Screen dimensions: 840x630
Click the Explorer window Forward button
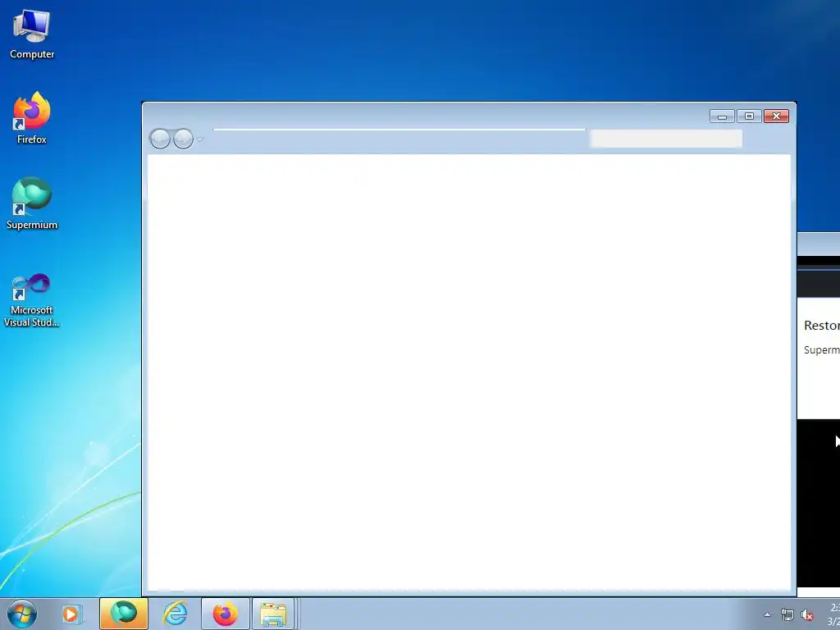coord(183,139)
